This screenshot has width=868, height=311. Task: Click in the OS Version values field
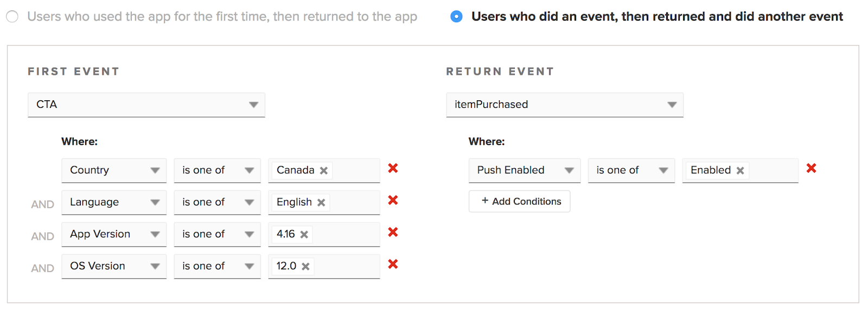(x=346, y=266)
